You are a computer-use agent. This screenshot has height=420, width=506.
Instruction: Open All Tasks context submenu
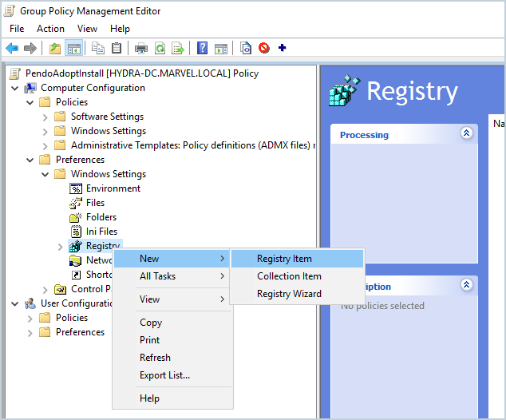point(172,276)
